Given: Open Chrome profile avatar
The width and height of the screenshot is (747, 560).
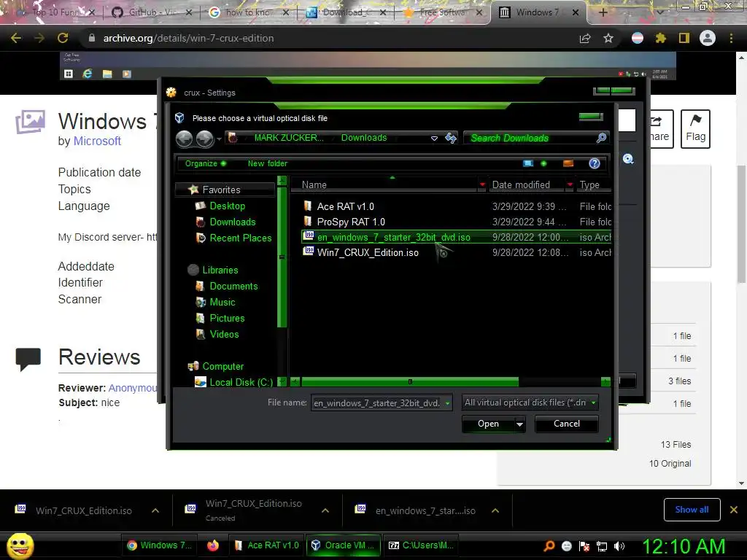Looking at the screenshot, I should tap(708, 38).
